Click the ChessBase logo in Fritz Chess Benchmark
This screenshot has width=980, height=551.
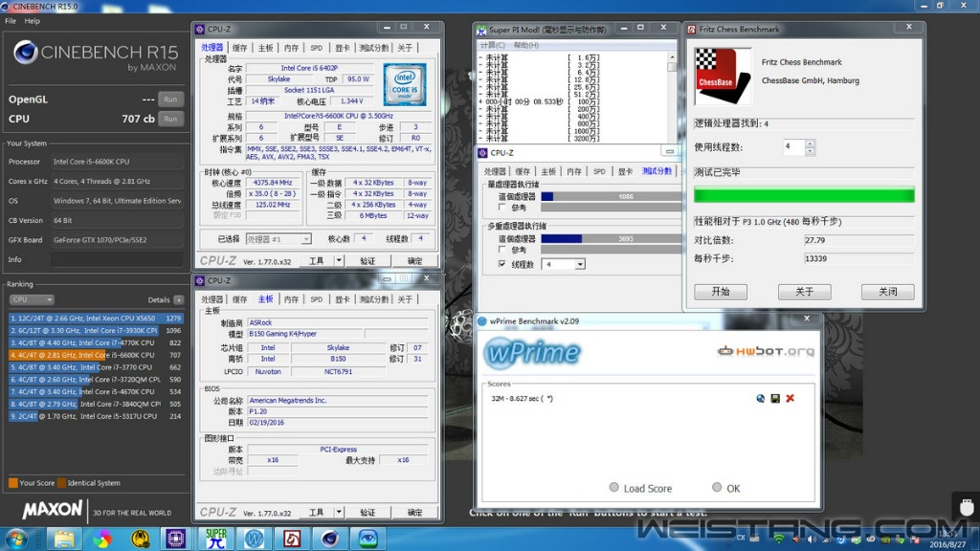click(x=723, y=77)
